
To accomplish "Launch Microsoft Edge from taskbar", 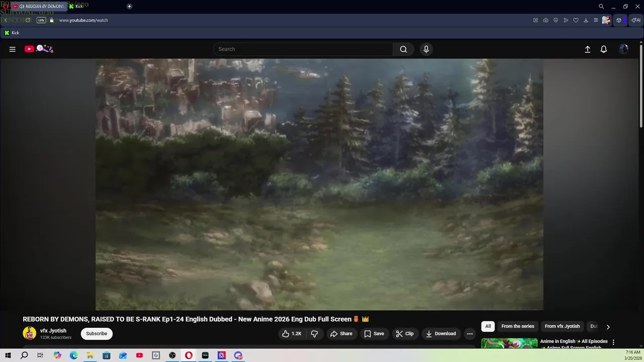I will tap(73, 355).
